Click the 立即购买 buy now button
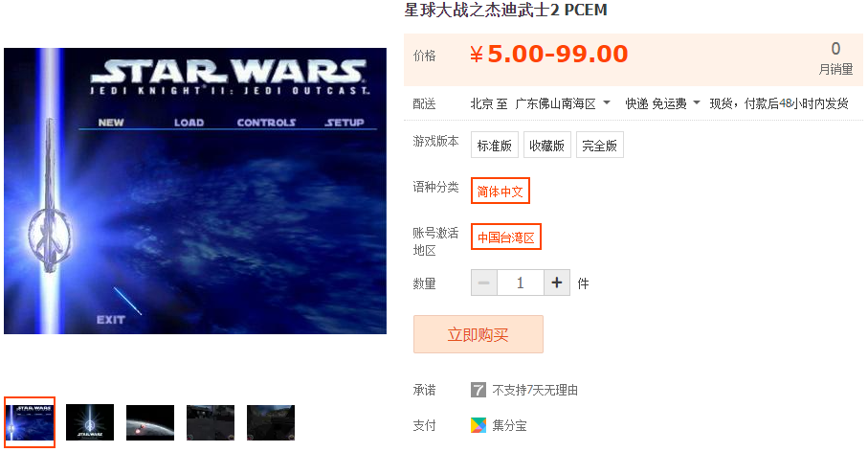The image size is (868, 452). point(479,334)
